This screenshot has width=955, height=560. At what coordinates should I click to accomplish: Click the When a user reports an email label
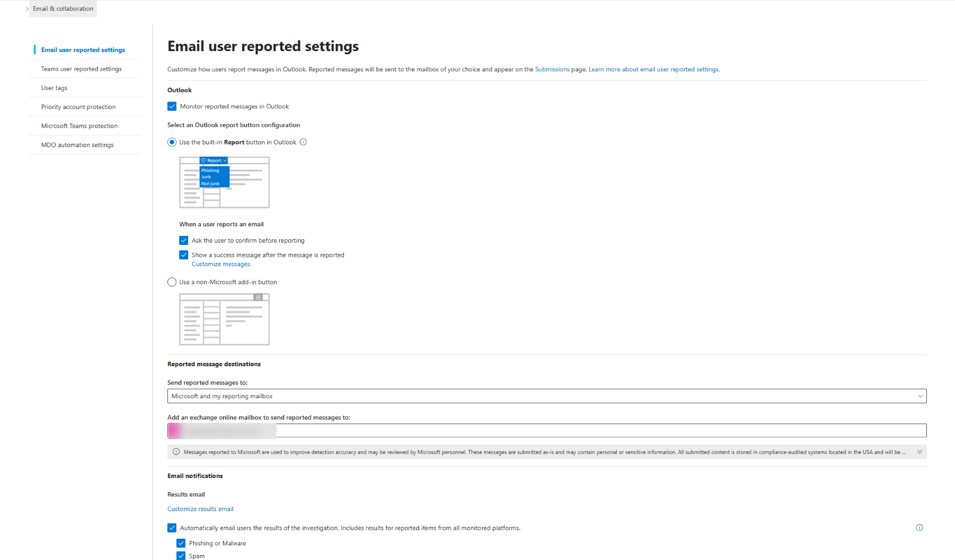coord(221,224)
